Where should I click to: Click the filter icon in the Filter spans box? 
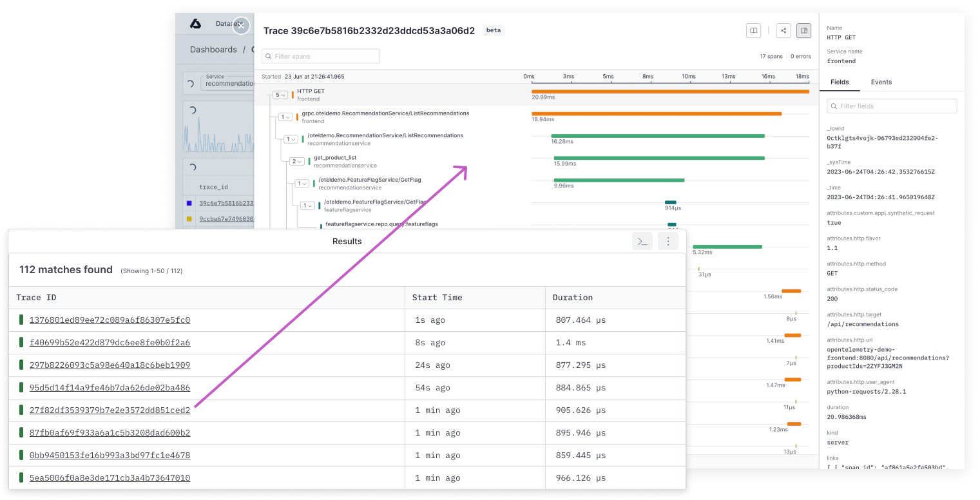268,57
